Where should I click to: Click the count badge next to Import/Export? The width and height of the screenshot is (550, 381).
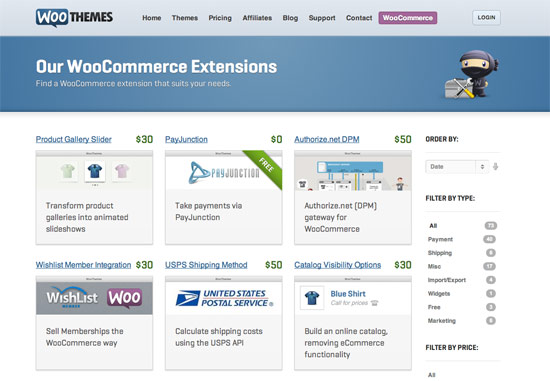point(491,280)
